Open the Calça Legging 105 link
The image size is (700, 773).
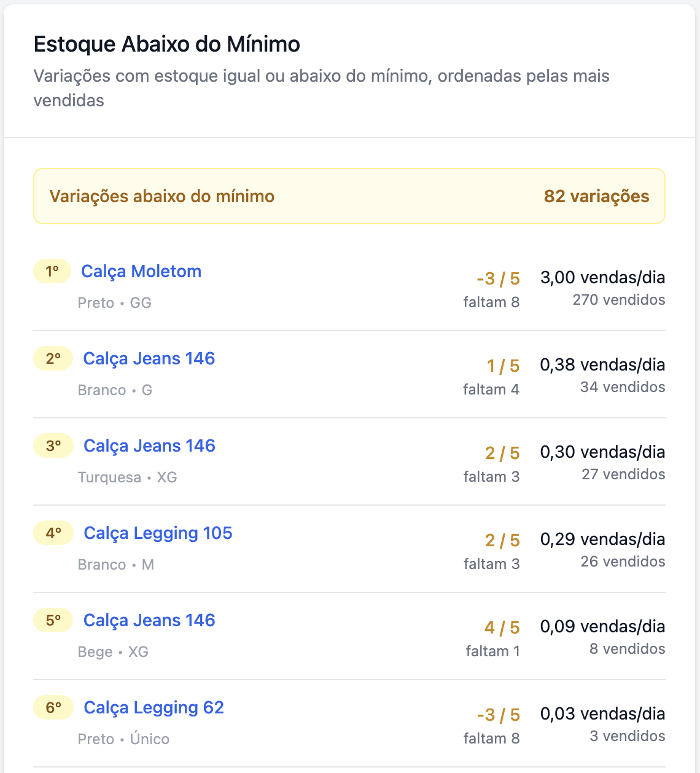[158, 533]
